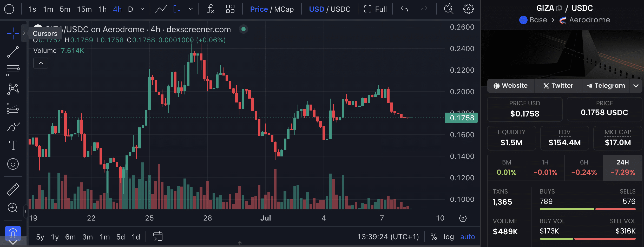Screen dimensions: 644x247
Task: Open the emoji sticker tool
Action: (13, 164)
